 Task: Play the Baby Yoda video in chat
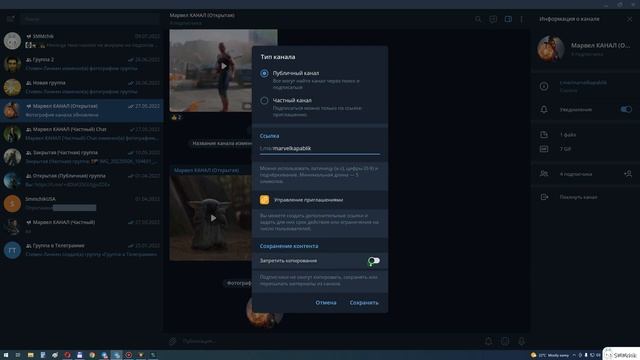click(213, 218)
